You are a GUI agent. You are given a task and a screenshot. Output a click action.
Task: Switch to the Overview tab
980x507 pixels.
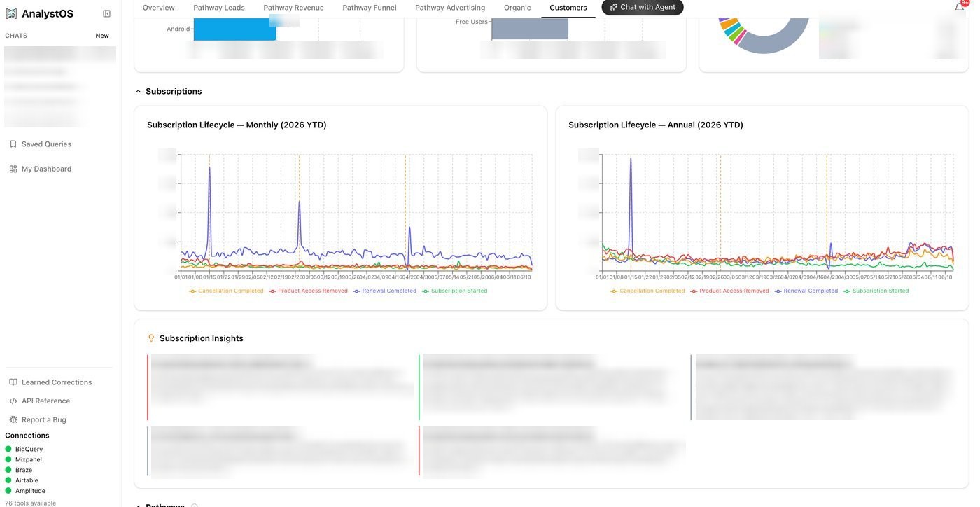pyautogui.click(x=159, y=8)
